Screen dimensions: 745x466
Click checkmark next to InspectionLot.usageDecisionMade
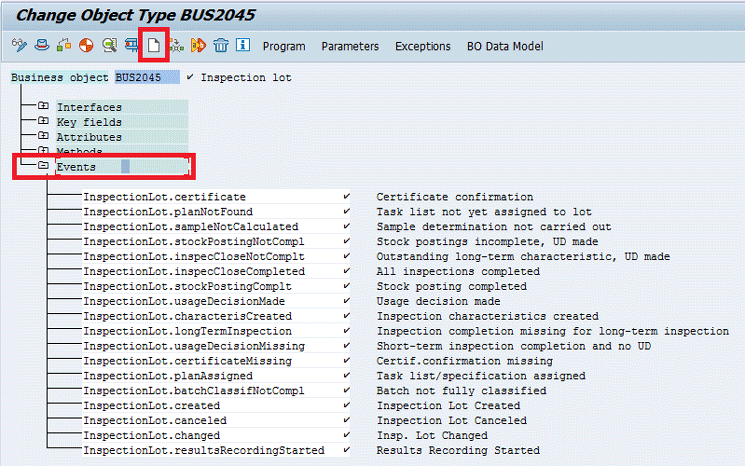click(x=346, y=301)
